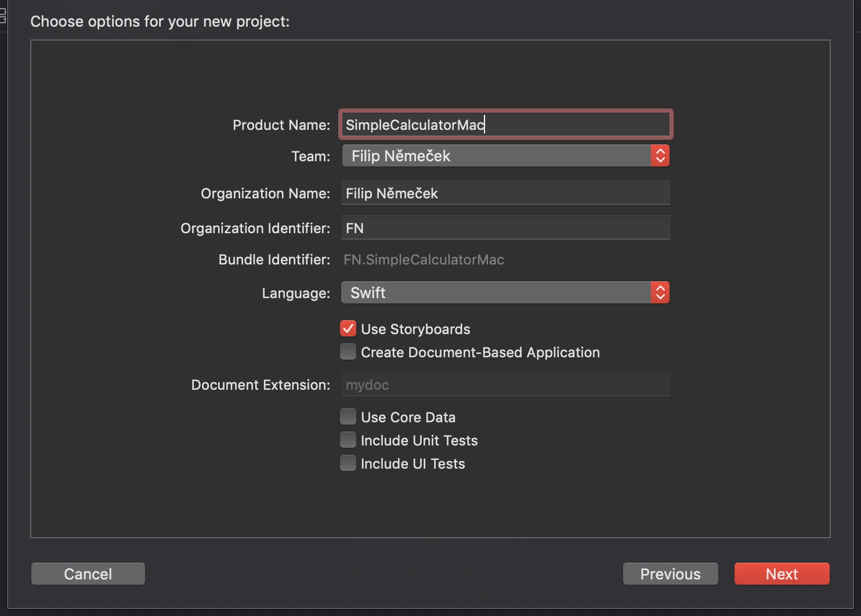This screenshot has height=616, width=861.
Task: Enable Create Document-Based Application
Action: click(x=348, y=352)
